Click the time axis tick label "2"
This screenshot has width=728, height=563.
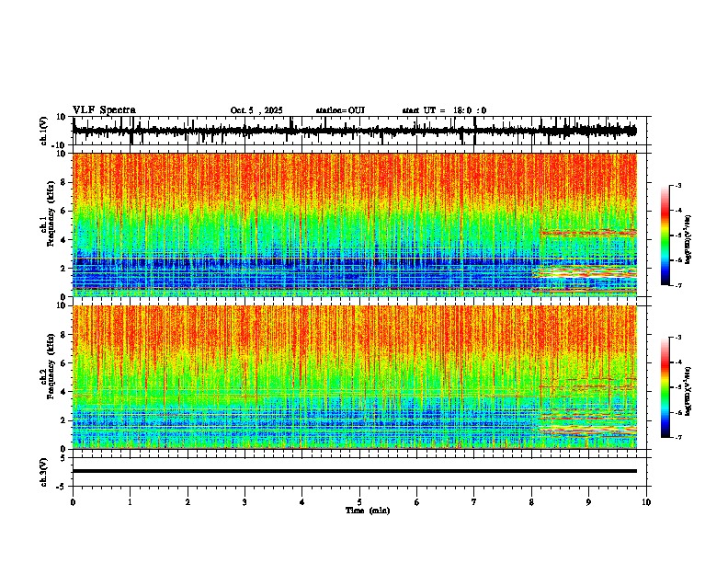click(x=188, y=502)
